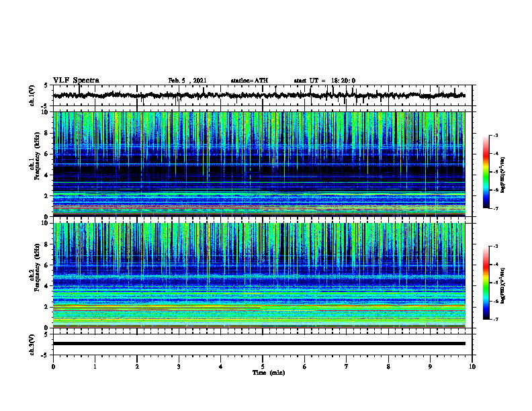Click the "VLF Spectra" plot title
The image size is (532, 411).
(76, 81)
